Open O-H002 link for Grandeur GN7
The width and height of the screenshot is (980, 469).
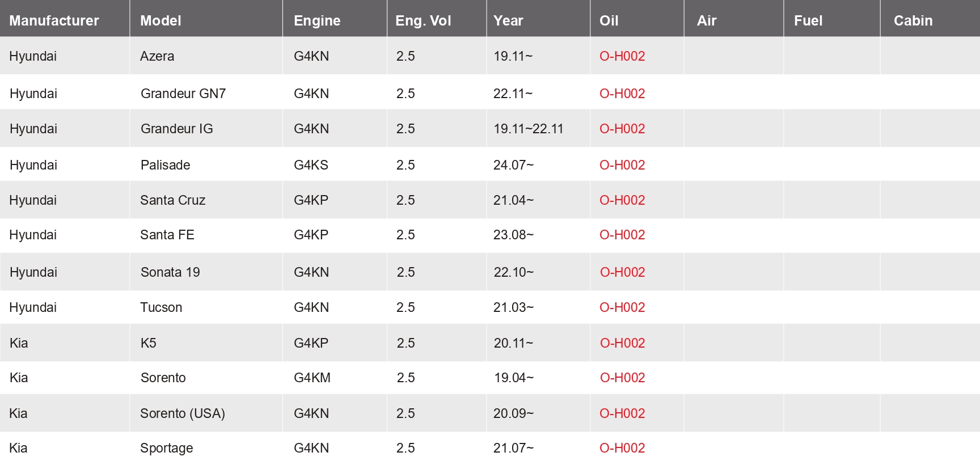(x=622, y=94)
